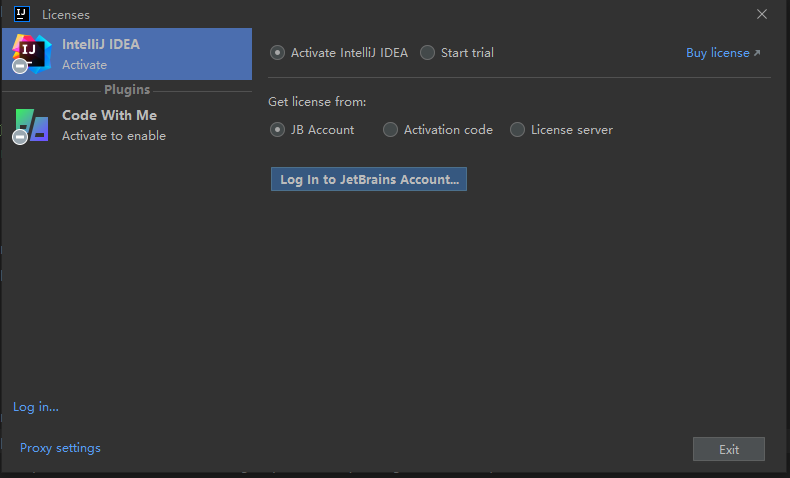
Task: Close the Licenses dialog window
Action: tap(762, 14)
